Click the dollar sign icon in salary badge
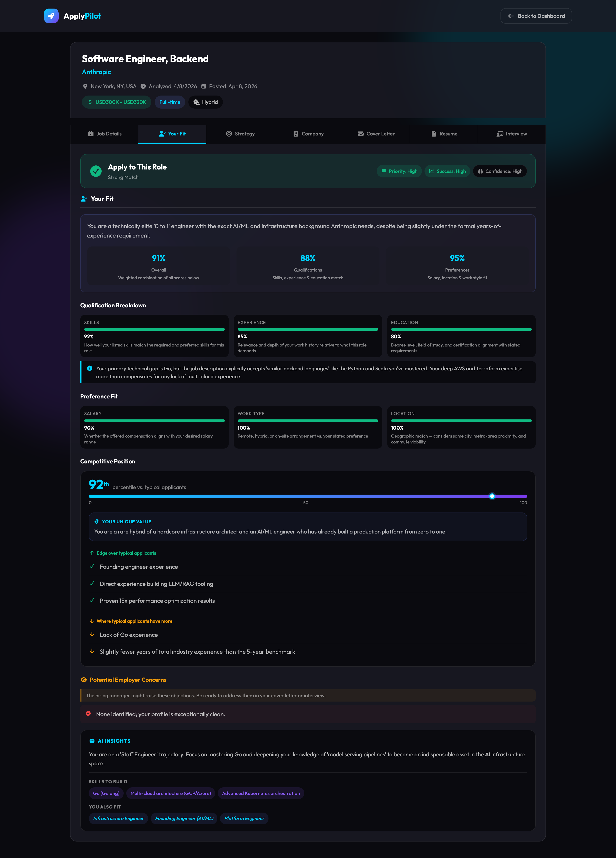 tap(90, 102)
